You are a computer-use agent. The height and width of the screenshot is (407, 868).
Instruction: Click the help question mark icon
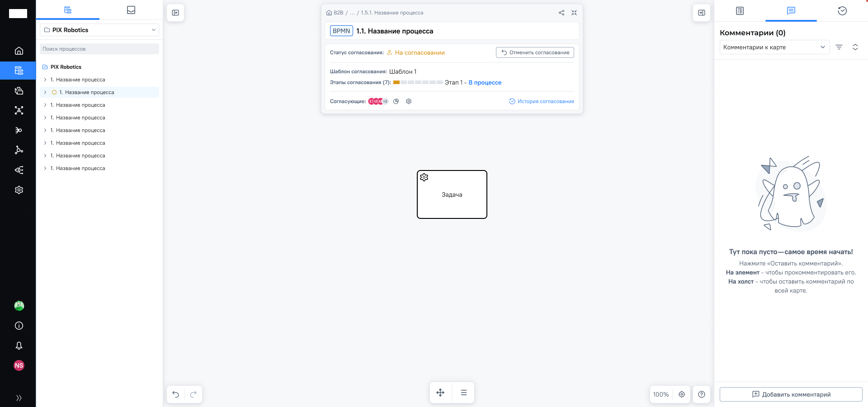coord(702,394)
